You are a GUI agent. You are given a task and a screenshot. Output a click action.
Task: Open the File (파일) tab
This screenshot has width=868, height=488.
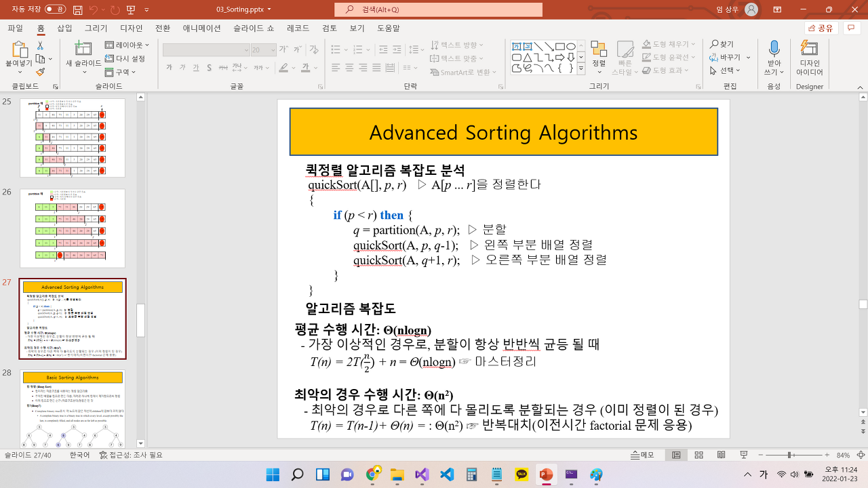(16, 28)
